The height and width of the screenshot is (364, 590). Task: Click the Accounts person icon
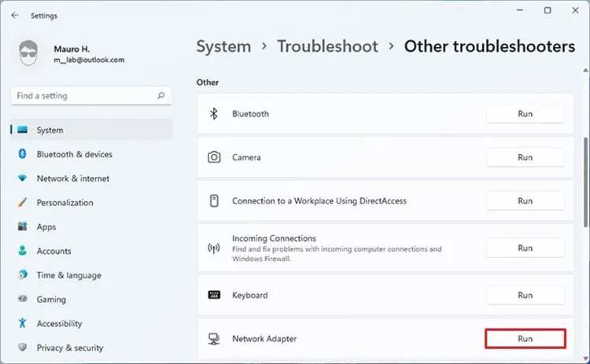[x=22, y=251]
